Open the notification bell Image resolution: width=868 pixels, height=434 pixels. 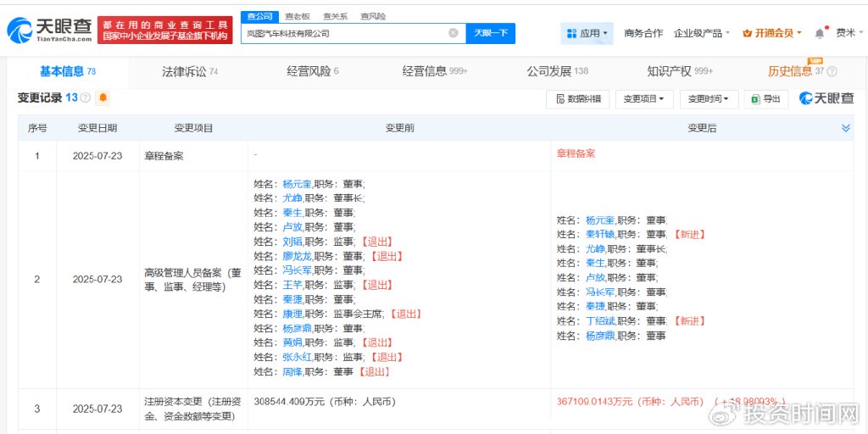(820, 33)
